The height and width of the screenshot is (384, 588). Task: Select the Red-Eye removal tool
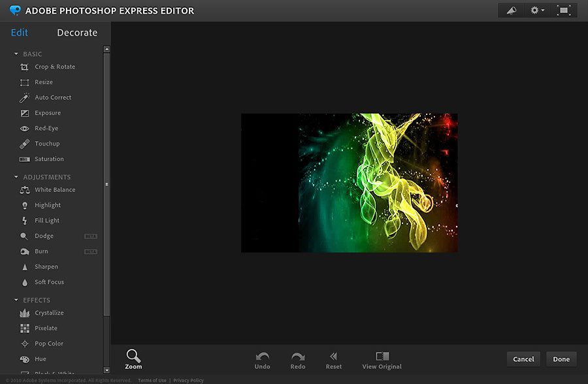[46, 129]
